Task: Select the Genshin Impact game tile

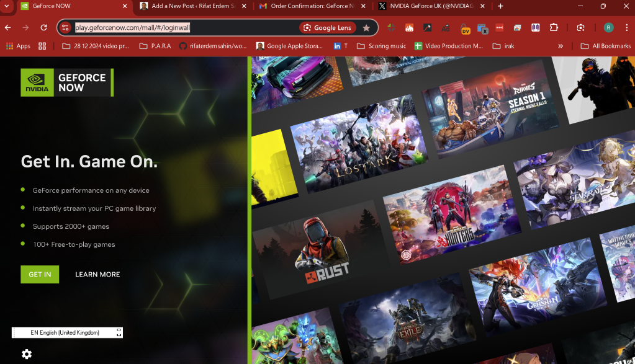Action: (x=538, y=286)
